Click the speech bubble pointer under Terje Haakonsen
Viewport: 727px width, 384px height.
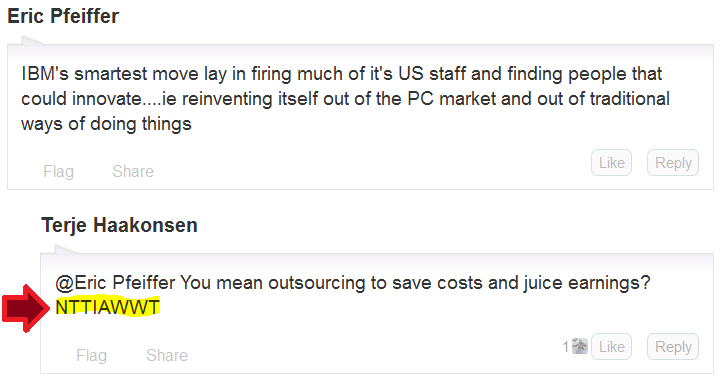coord(65,250)
